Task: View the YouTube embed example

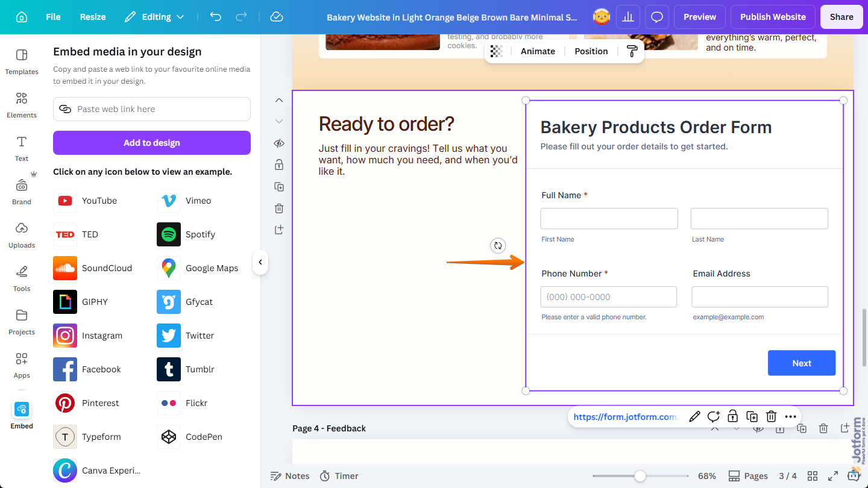Action: (86, 201)
